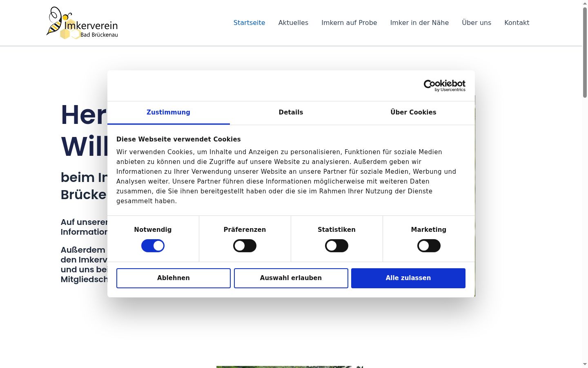
Task: Click the Marketing label text
Action: pos(429,230)
